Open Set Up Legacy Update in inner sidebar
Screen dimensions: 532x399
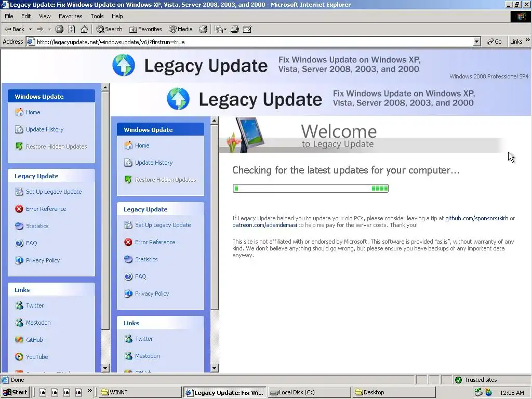(163, 225)
